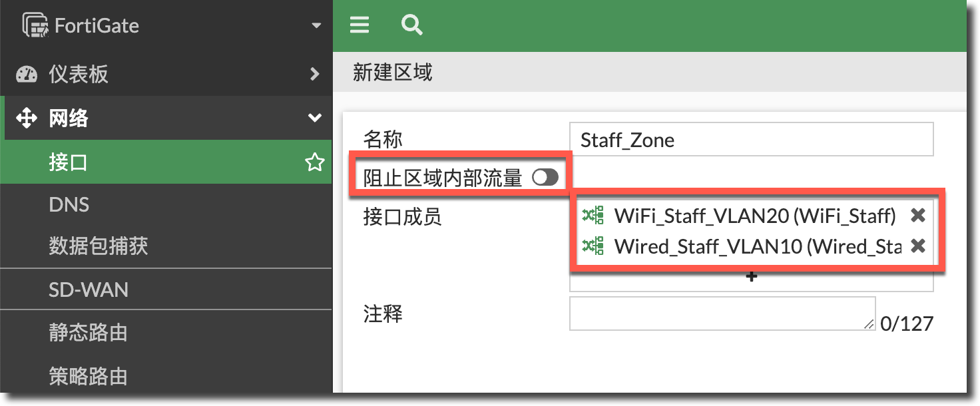Open the FortiGate dropdown arrow
The image size is (980, 406).
[x=316, y=26]
